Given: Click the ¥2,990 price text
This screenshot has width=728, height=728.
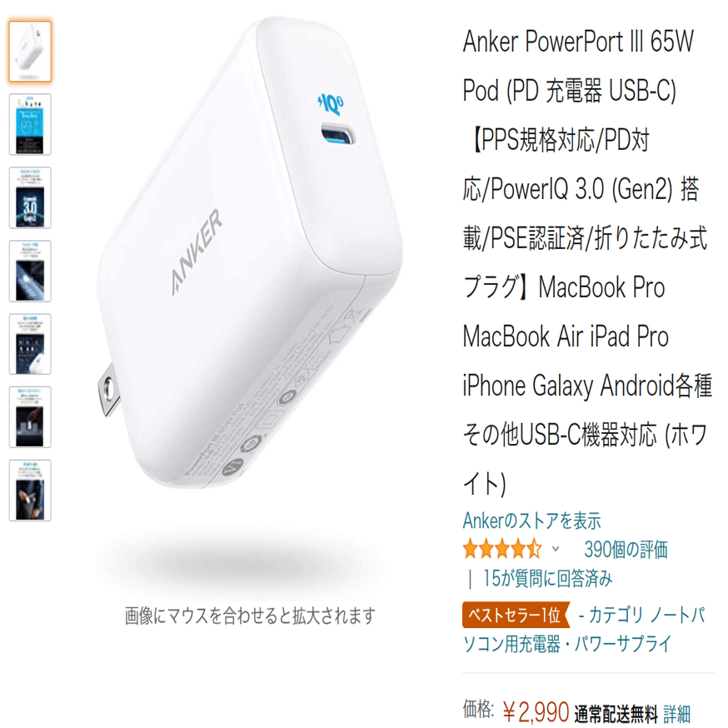Looking at the screenshot, I should pos(536,713).
